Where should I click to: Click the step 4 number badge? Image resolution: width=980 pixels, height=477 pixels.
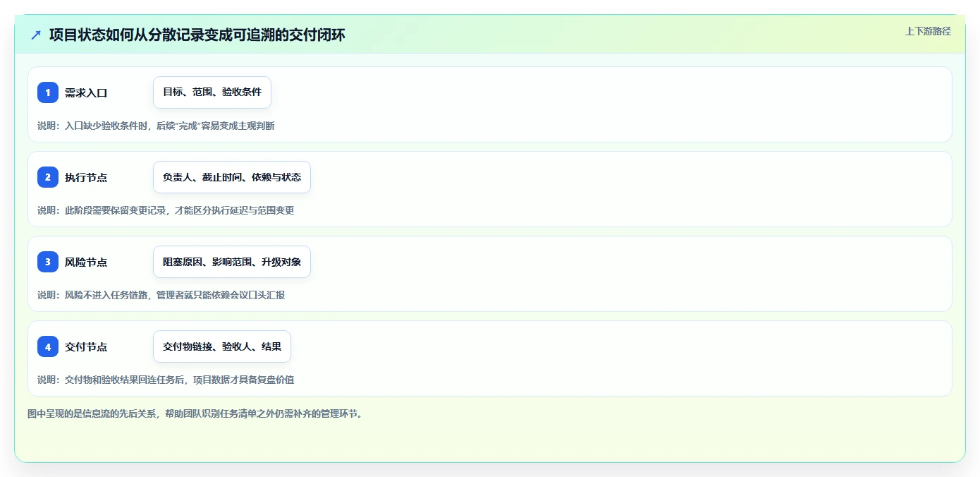pos(48,346)
